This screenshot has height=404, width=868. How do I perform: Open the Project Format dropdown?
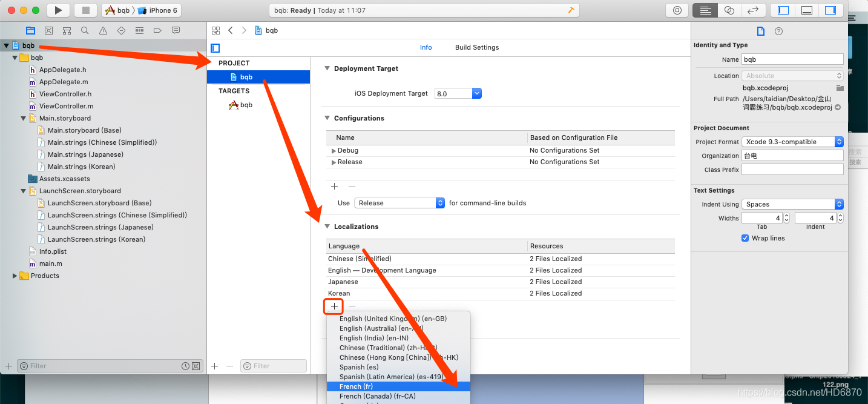tap(792, 142)
